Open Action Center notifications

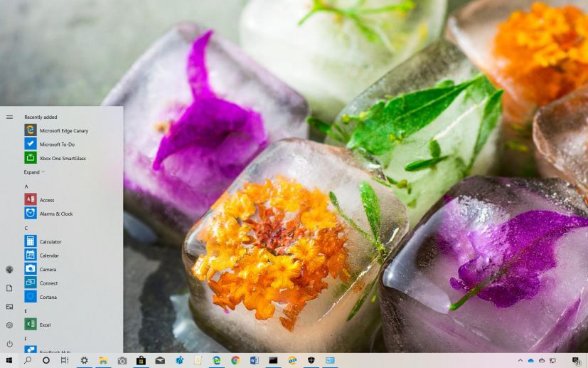pos(576,361)
